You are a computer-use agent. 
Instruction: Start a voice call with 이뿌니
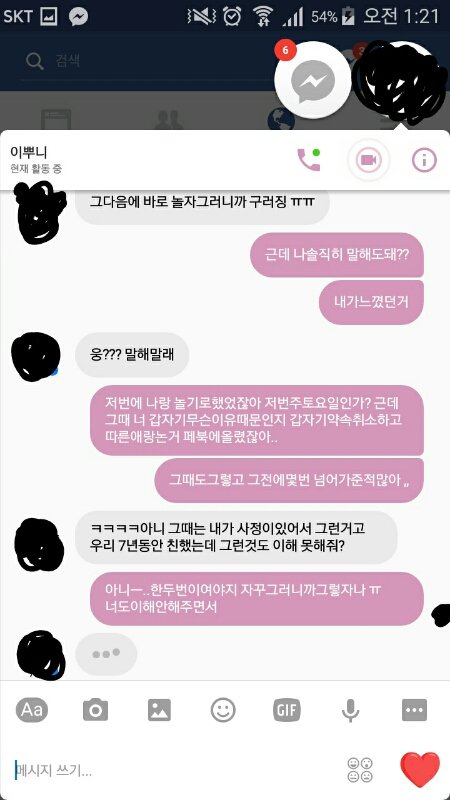[x=309, y=160]
